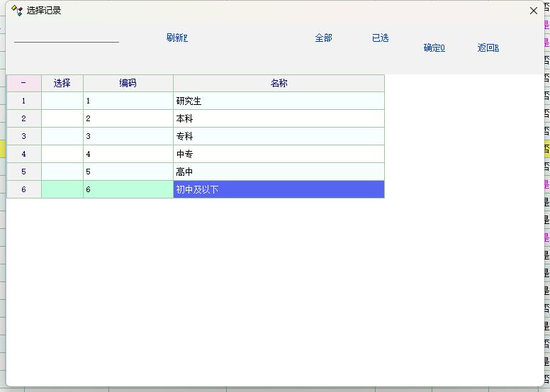Sort by the 选择 column header
Screen dimensions: 550x392
pos(62,84)
